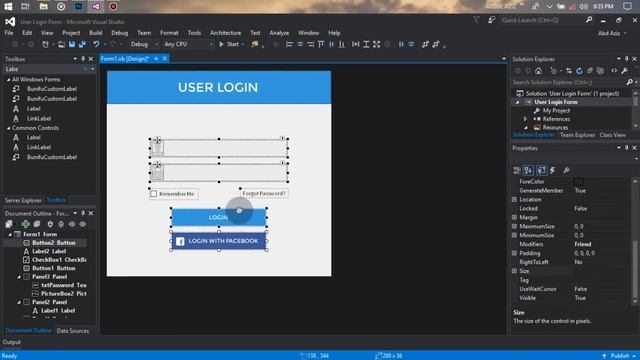Click the Align Tops layout icon
The height and width of the screenshot is (360, 640).
[x=321, y=44]
